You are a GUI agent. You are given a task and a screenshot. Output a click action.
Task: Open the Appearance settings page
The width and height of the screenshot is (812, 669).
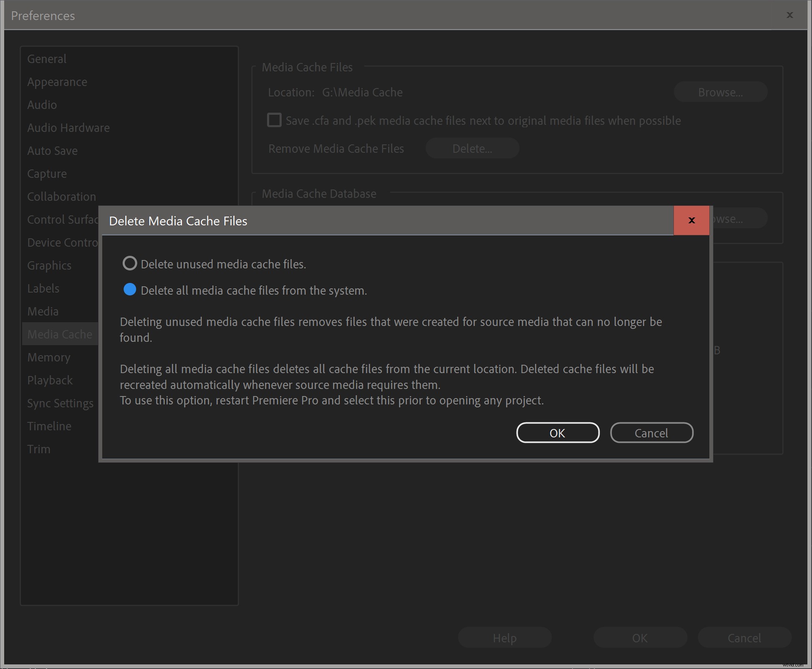point(57,82)
